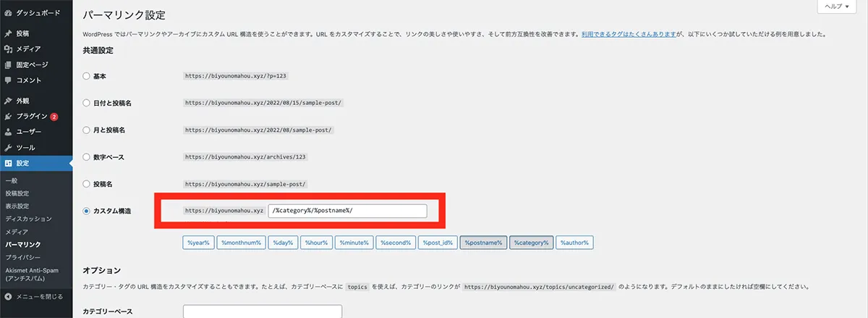Insert the %year% tag

[x=197, y=243]
